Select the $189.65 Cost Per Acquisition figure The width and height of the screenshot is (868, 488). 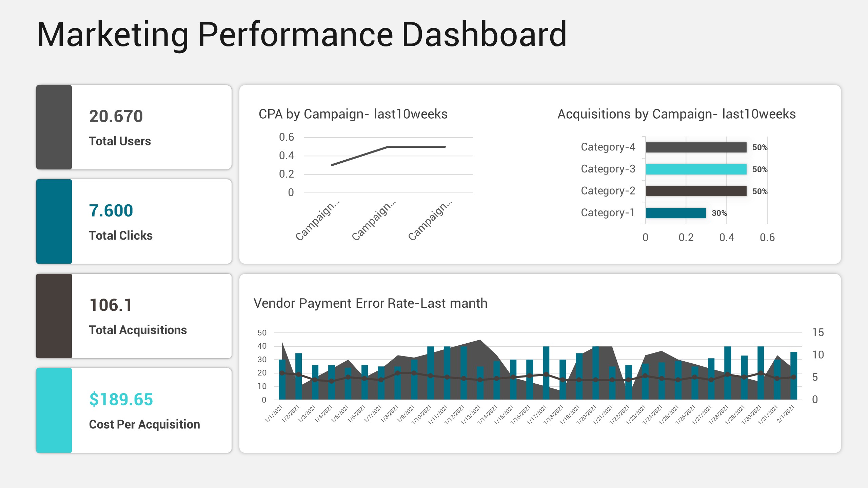click(x=121, y=399)
